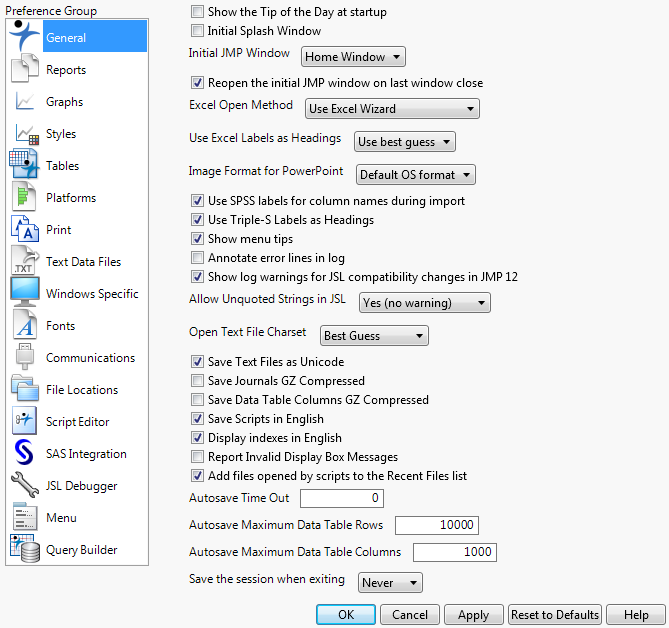
Task: Open the JSL Debugger wrench icon
Action: [25, 485]
